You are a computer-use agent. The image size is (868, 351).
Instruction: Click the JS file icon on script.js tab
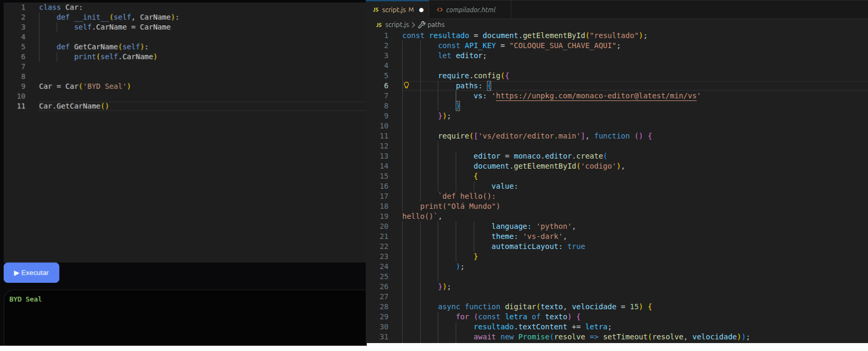(376, 10)
